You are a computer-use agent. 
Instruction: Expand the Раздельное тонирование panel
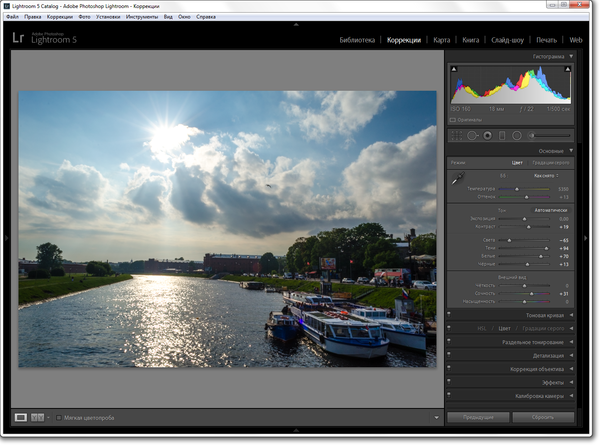571,342
